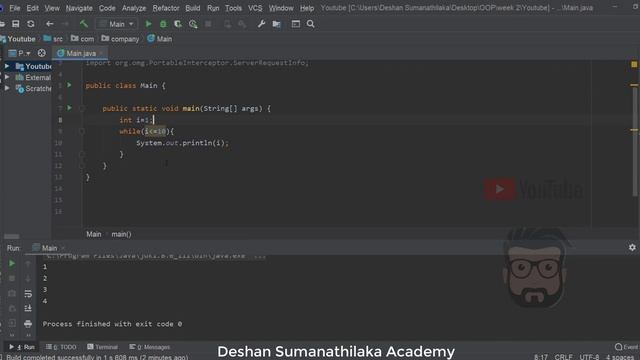Screen dimensions: 640x360
Task: Click the Profiler run icon
Action: point(193,24)
